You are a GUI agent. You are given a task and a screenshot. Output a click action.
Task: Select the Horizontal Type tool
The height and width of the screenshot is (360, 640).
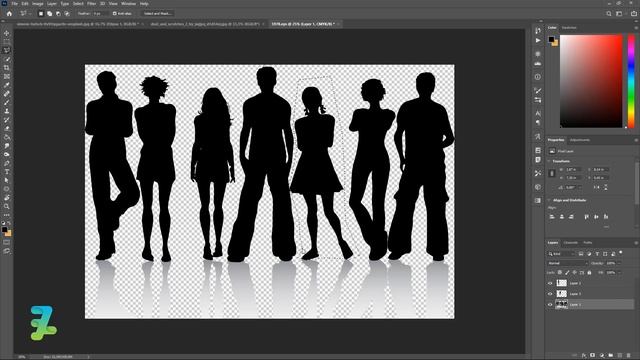[x=7, y=171]
